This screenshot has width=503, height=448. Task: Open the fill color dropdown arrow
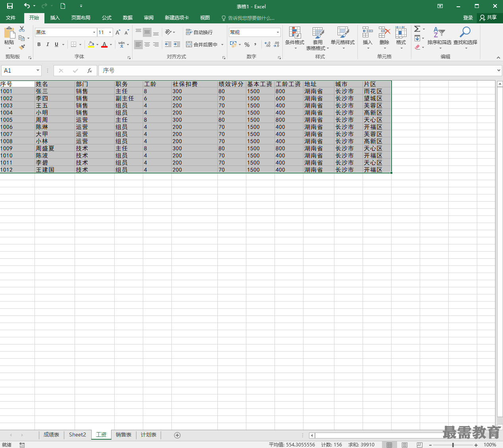click(x=97, y=44)
